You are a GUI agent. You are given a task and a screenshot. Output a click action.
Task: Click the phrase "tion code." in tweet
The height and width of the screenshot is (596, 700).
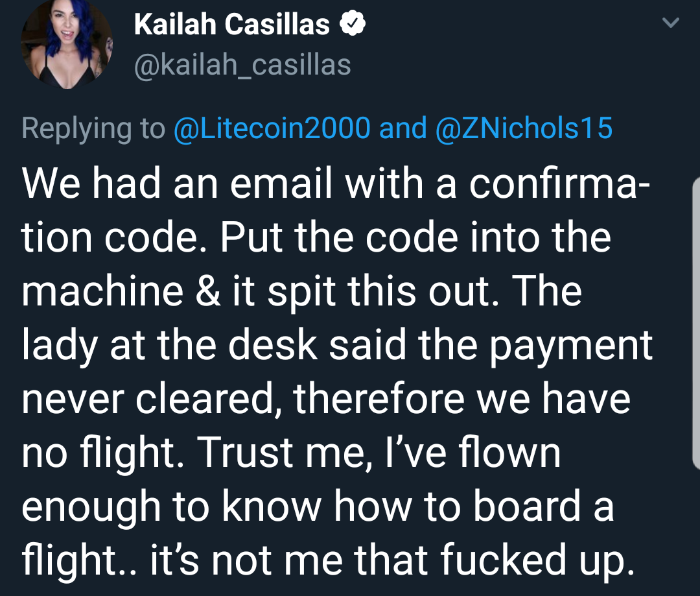(114, 237)
